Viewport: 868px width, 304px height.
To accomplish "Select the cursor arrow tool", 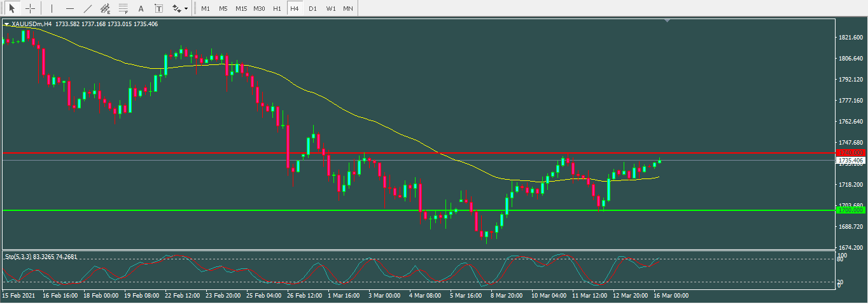I will click(11, 9).
